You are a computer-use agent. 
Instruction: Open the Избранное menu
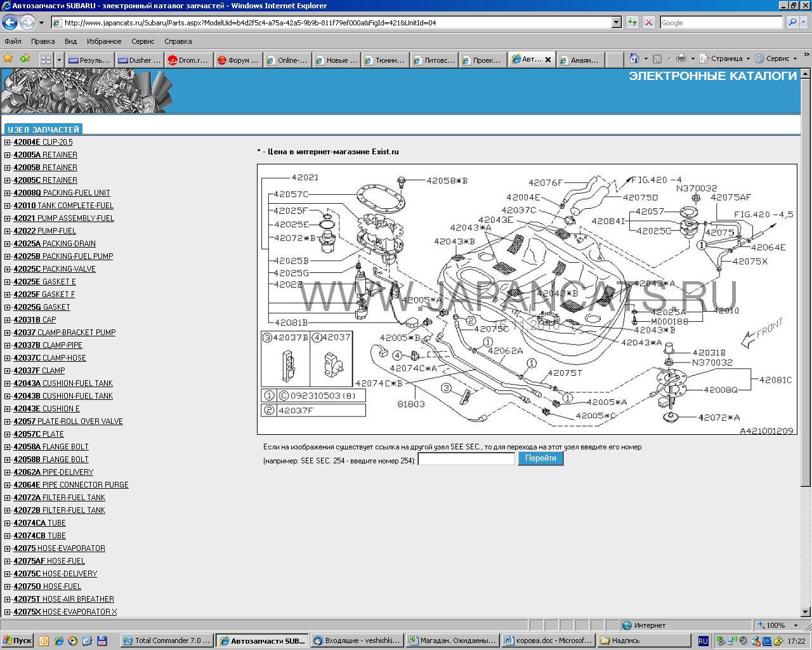tap(104, 41)
